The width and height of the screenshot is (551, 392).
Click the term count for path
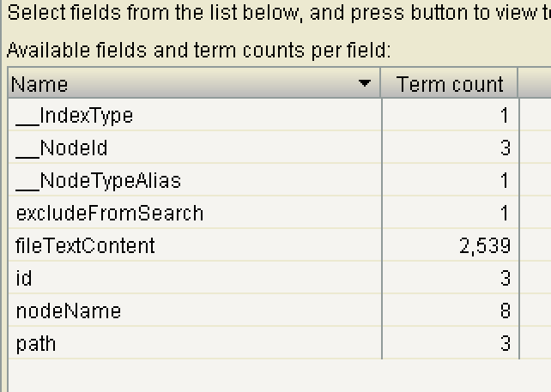505,344
